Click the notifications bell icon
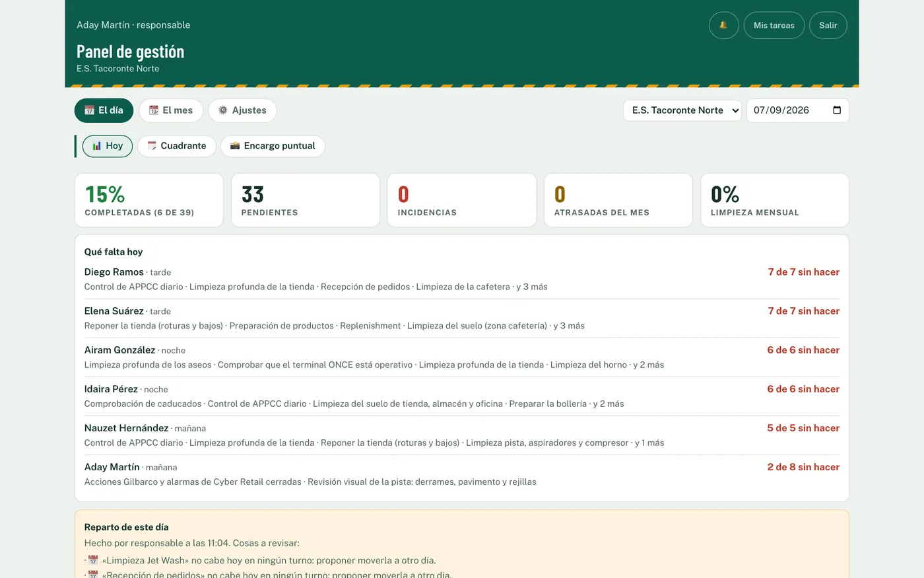924x578 pixels. [x=723, y=25]
